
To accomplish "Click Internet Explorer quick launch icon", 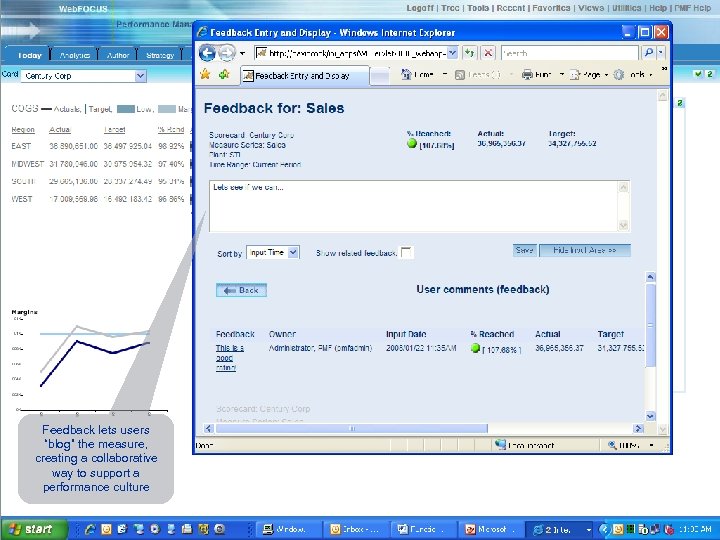I will point(90,529).
